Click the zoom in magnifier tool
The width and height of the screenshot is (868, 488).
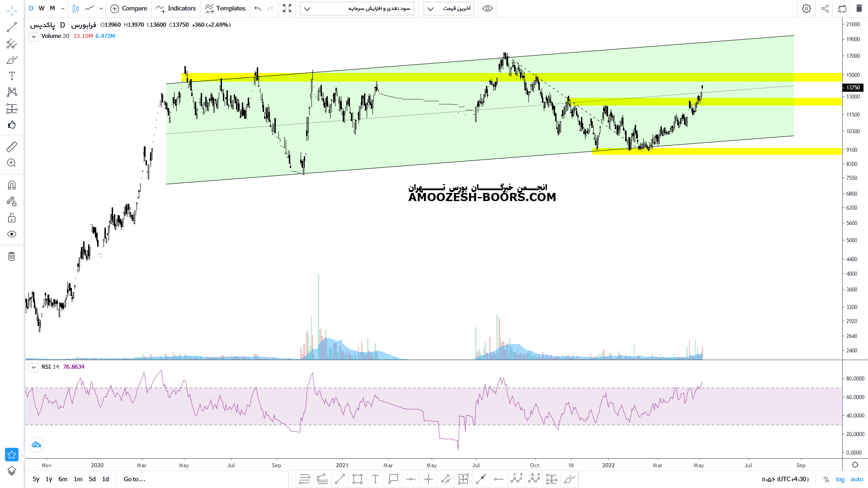12,163
